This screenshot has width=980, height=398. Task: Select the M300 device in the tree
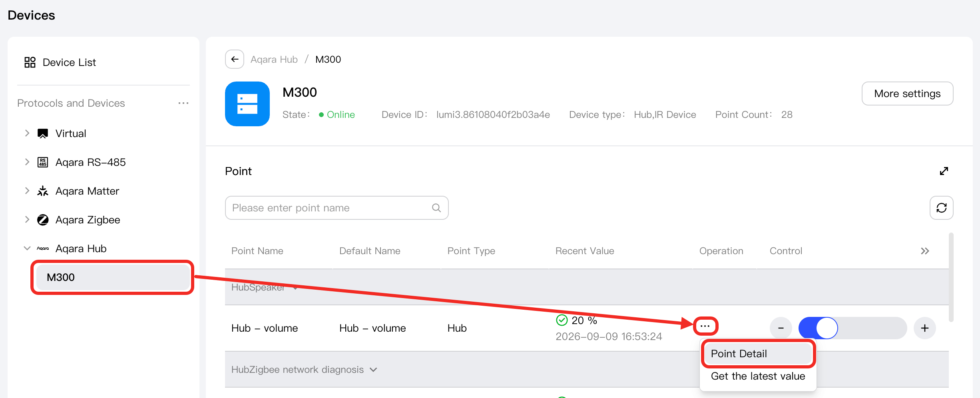pos(113,277)
